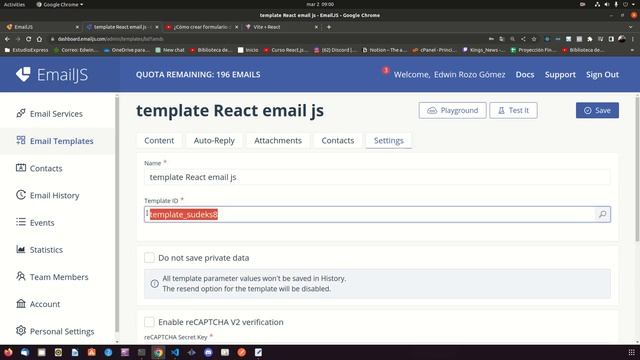
Task: Click QUOTA REMAINING: 196 EMAILS text
Action: click(x=198, y=75)
